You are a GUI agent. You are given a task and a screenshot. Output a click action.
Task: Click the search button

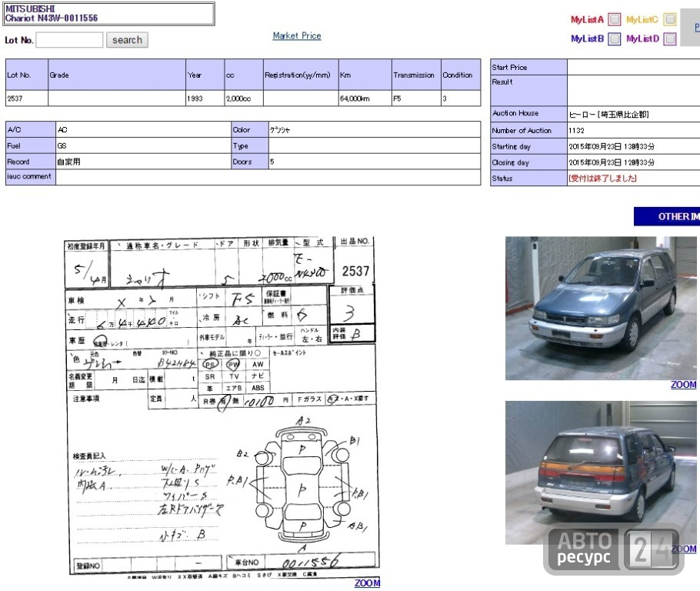pyautogui.click(x=127, y=40)
